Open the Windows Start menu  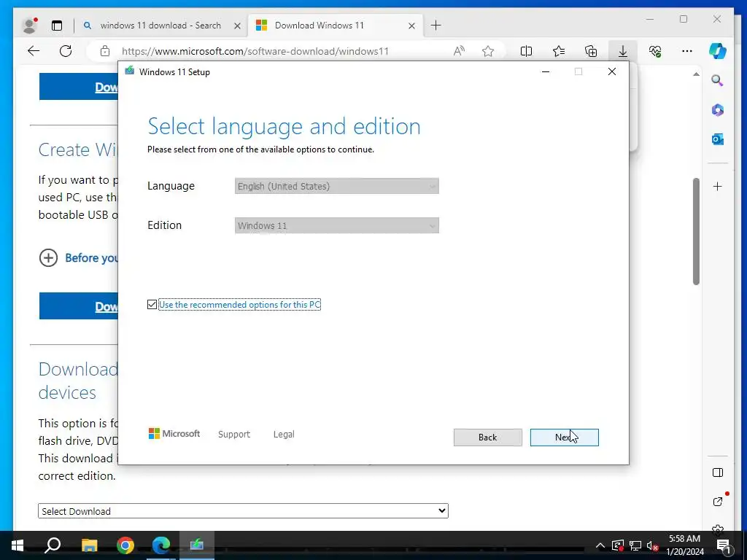point(18,545)
